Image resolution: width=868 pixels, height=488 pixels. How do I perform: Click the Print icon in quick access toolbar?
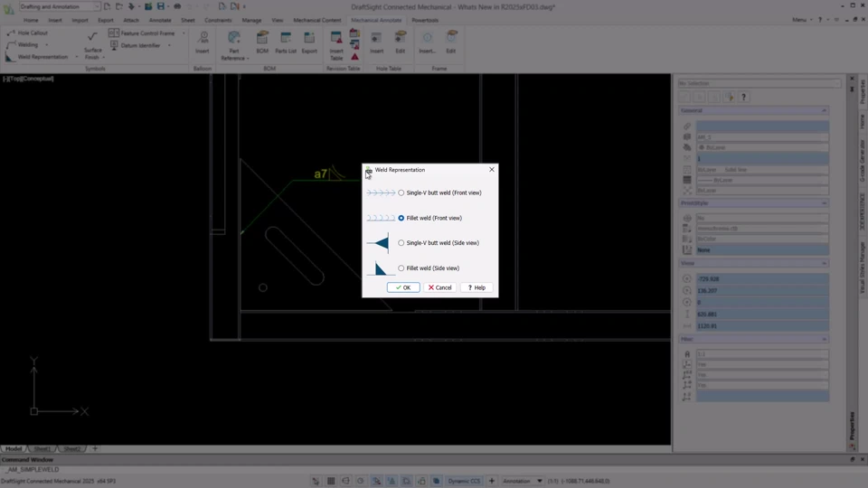[177, 6]
